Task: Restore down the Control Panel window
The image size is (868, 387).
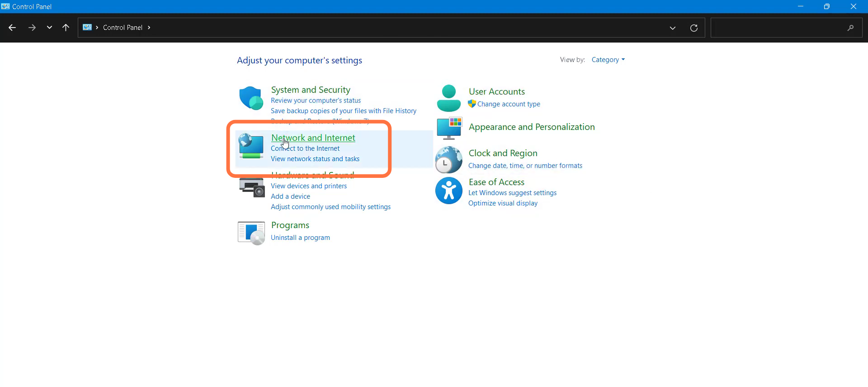Action: (x=827, y=6)
